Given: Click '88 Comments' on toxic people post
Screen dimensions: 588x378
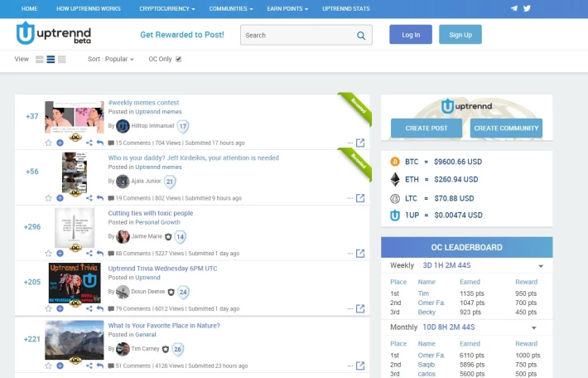Looking at the screenshot, I should click(x=133, y=254).
